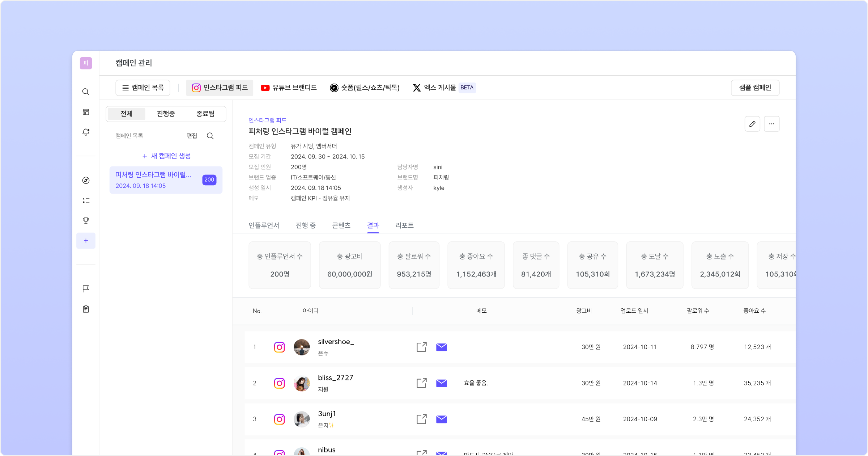Switch to the 유튜브 브랜디드 tab
This screenshot has height=456, width=868.
pyautogui.click(x=289, y=88)
